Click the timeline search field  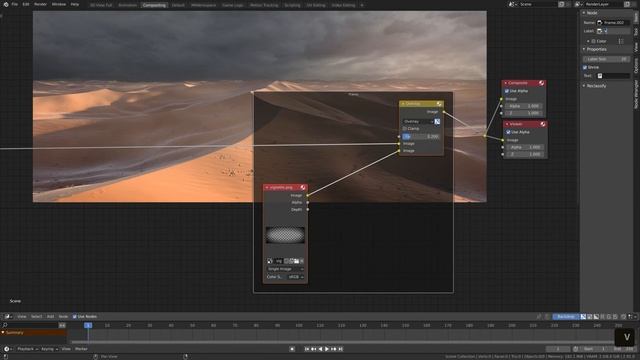[x=30, y=325]
